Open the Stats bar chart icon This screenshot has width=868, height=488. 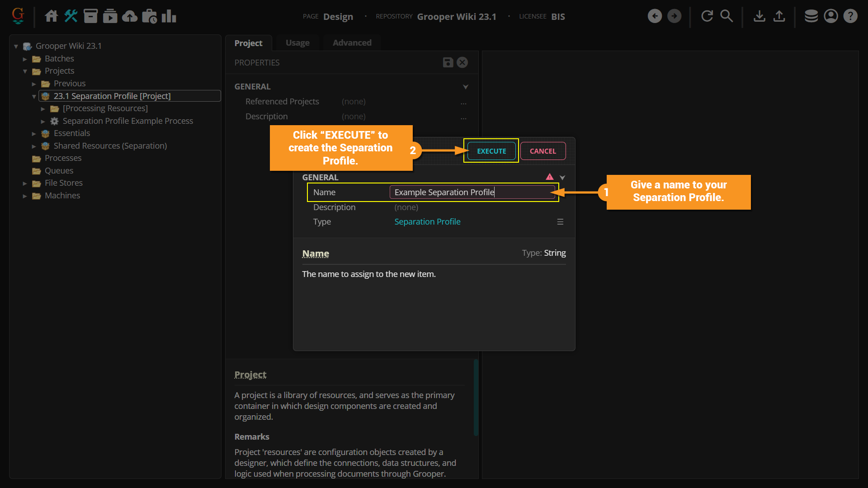(169, 16)
